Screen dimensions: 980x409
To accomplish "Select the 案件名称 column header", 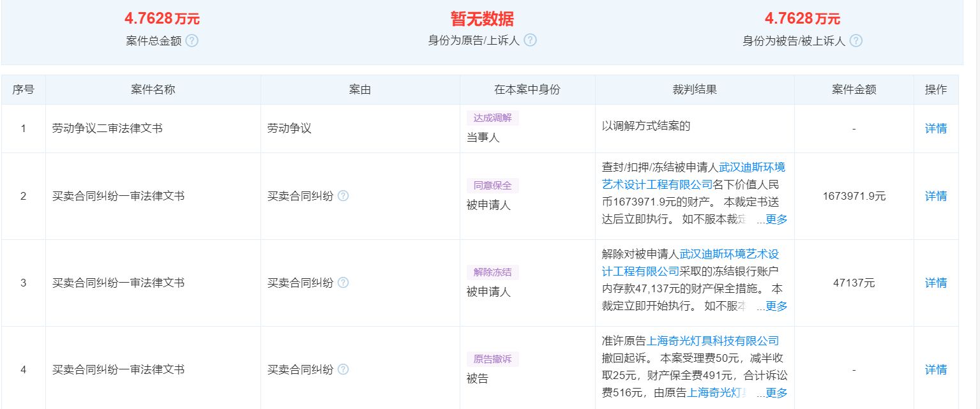I will click(x=152, y=89).
